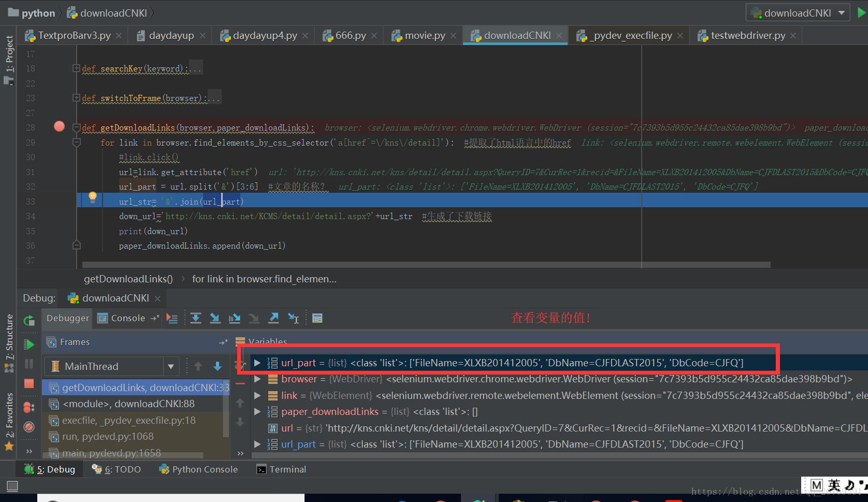This screenshot has height=502, width=868.
Task: Move watch up in Variables sidebar
Action: pyautogui.click(x=240, y=403)
